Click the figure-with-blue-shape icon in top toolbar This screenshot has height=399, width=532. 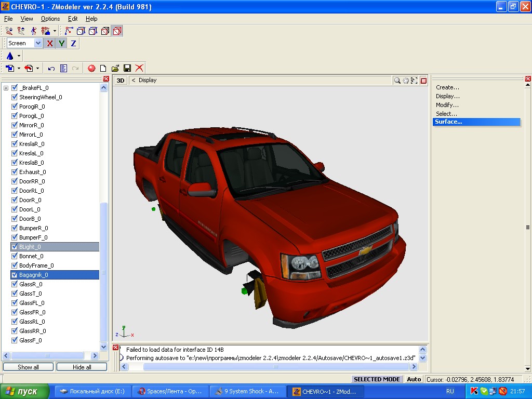[45, 31]
